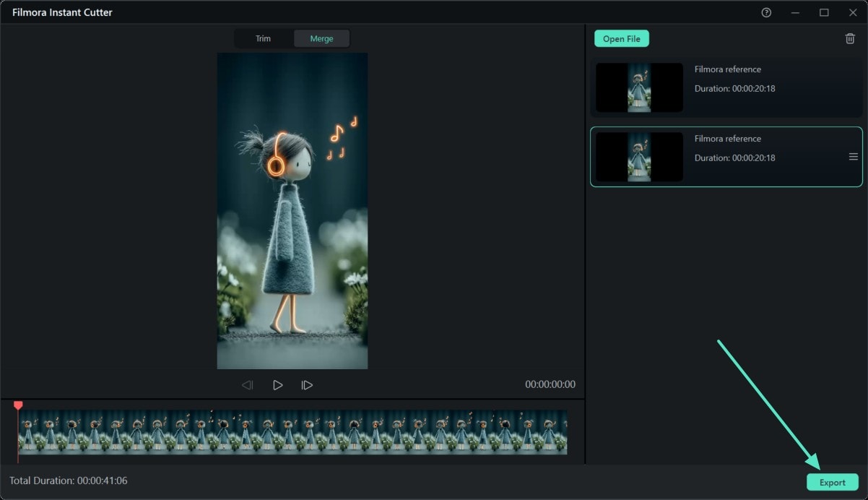Viewport: 868px width, 500px height.
Task: Step forward to next frame
Action: 307,385
